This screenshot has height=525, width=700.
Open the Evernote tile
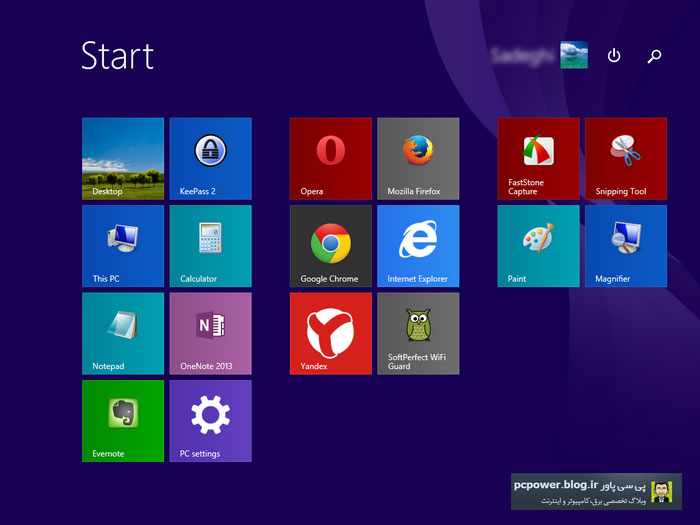coord(123,421)
